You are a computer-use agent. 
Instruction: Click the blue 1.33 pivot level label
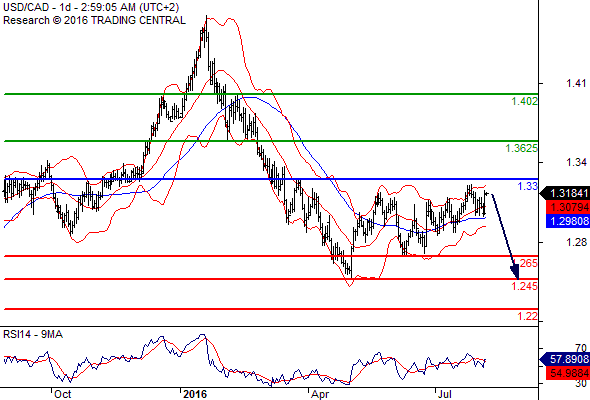point(528,186)
